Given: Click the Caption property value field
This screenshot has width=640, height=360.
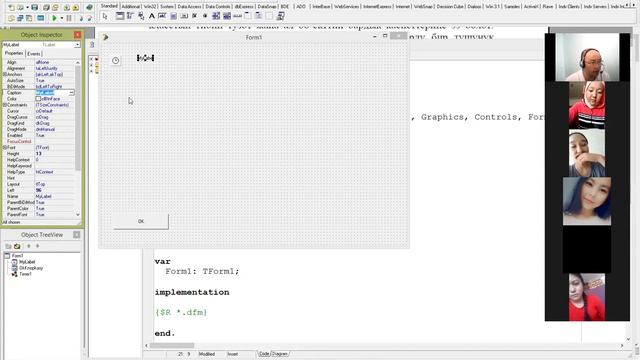Looking at the screenshot, I should point(52,93).
